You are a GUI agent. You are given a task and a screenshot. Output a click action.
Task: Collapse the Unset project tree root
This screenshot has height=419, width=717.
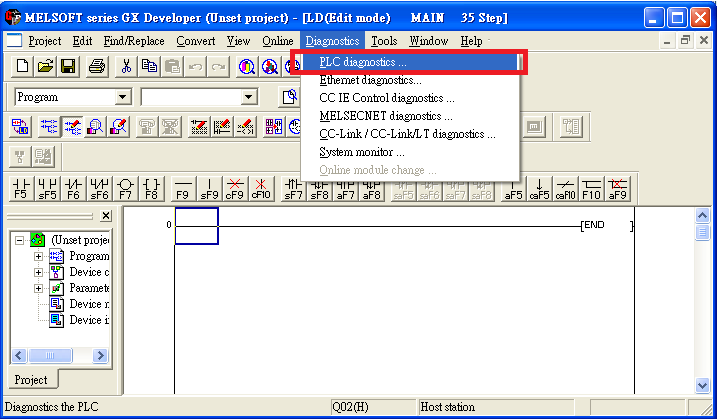[x=19, y=240]
